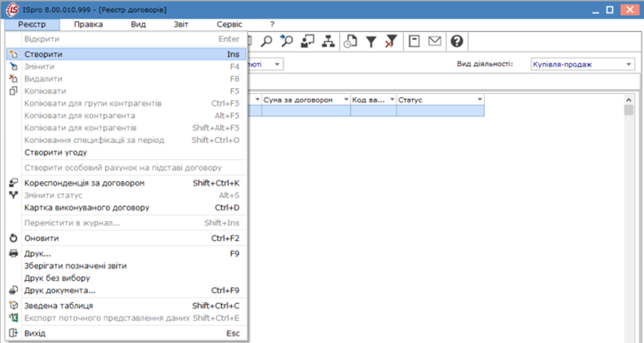The image size is (644, 343).
Task: Apply filter using the funnel icon
Action: point(371,42)
